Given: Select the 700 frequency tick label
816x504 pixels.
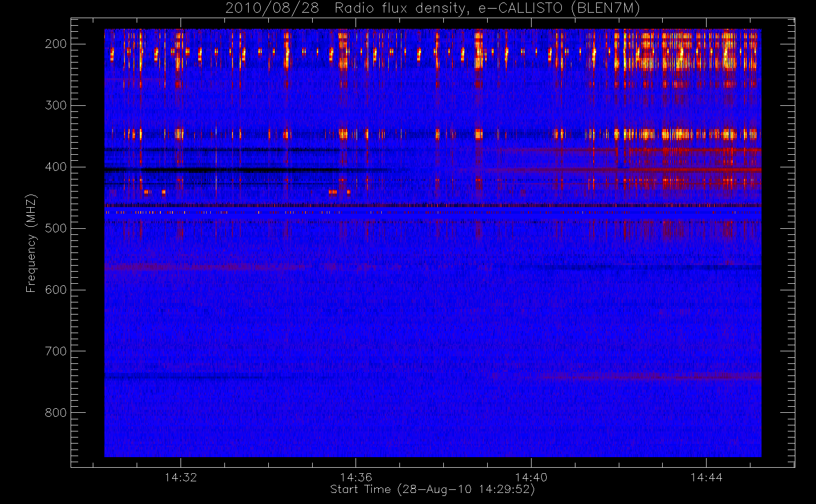Looking at the screenshot, I should point(55,351).
